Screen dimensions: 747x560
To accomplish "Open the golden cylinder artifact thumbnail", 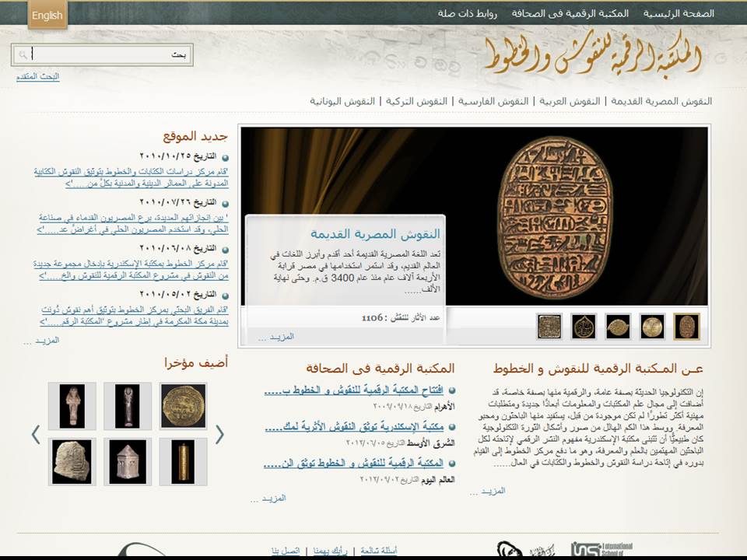I will coord(184,461).
